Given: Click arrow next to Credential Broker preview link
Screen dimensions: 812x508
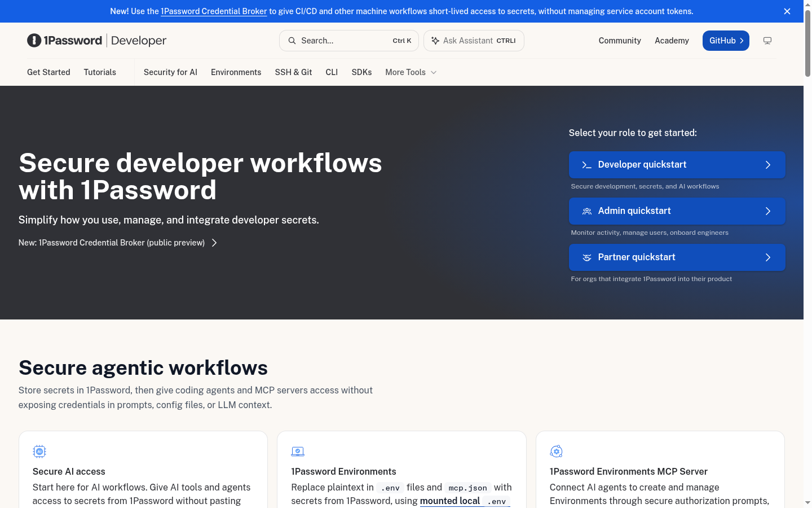Looking at the screenshot, I should 214,243.
